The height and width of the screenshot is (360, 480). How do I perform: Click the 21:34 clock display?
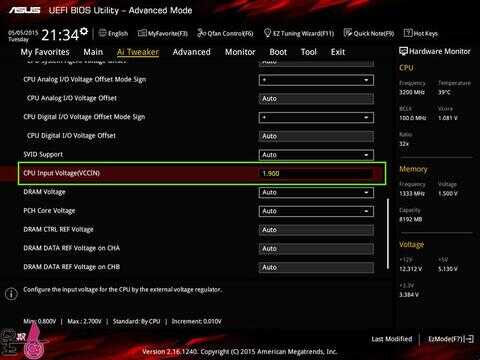(60, 35)
